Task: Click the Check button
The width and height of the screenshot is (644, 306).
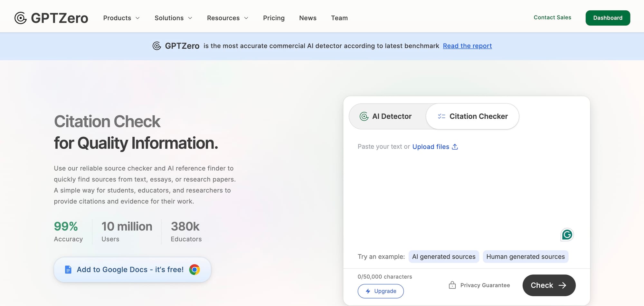Action: click(549, 285)
